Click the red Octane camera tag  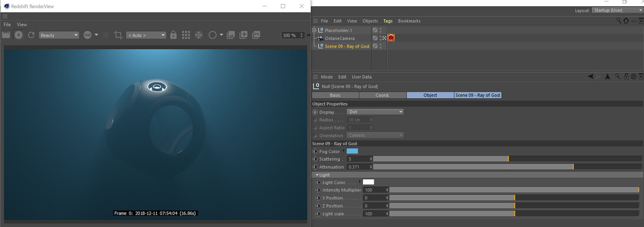[x=391, y=38]
